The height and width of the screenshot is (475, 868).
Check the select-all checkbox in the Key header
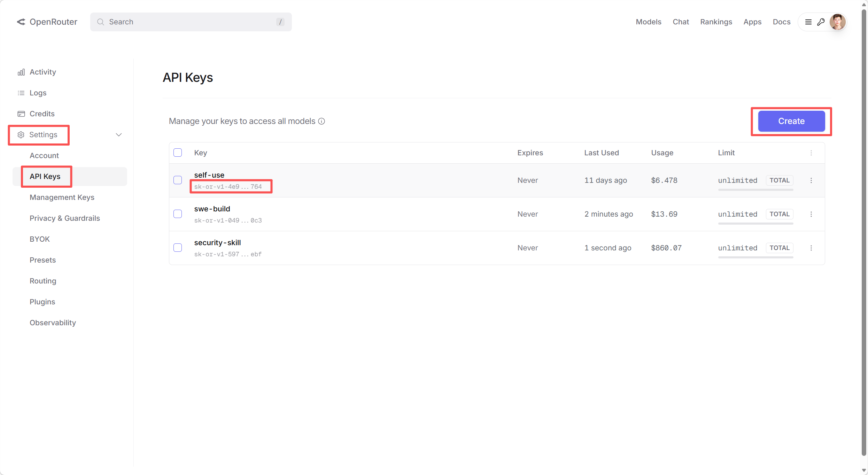[178, 153]
